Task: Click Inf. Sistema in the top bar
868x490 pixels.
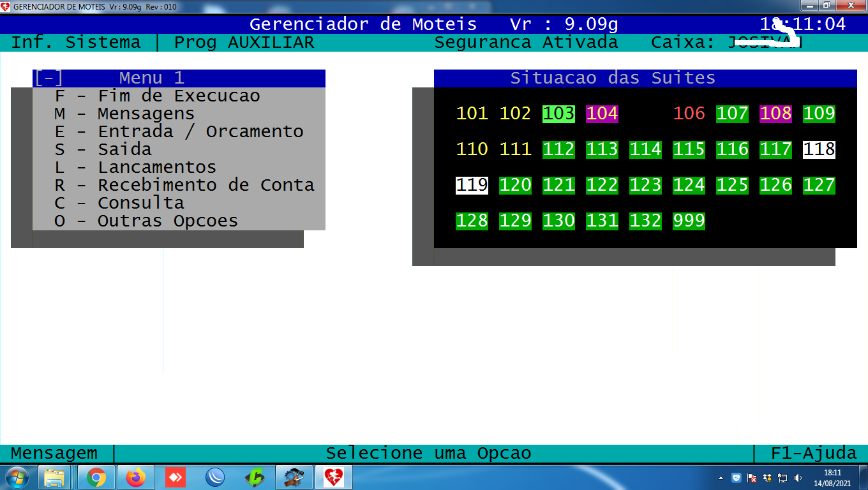Action: (x=76, y=43)
